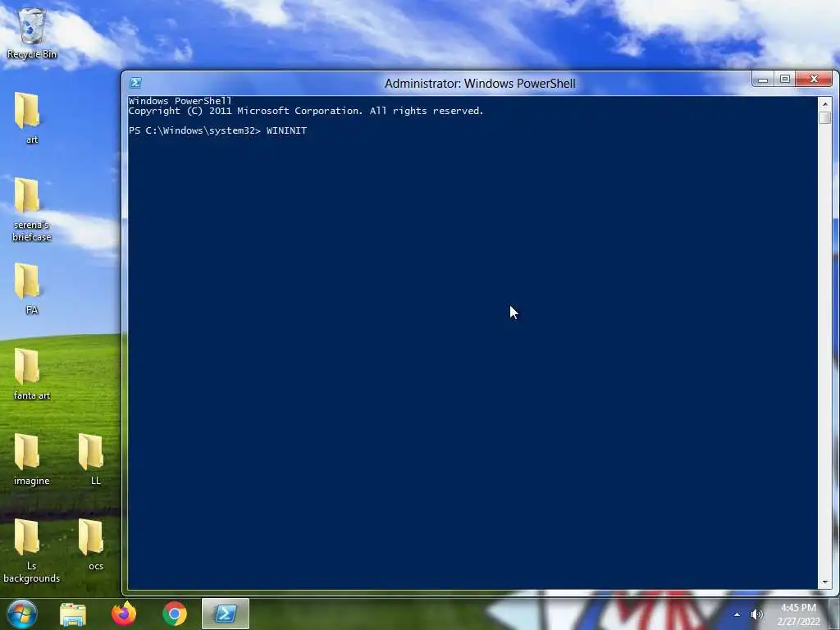Screen dimensions: 840x630
Task: Click the Windows PowerShell header line
Action: pyautogui.click(x=180, y=101)
